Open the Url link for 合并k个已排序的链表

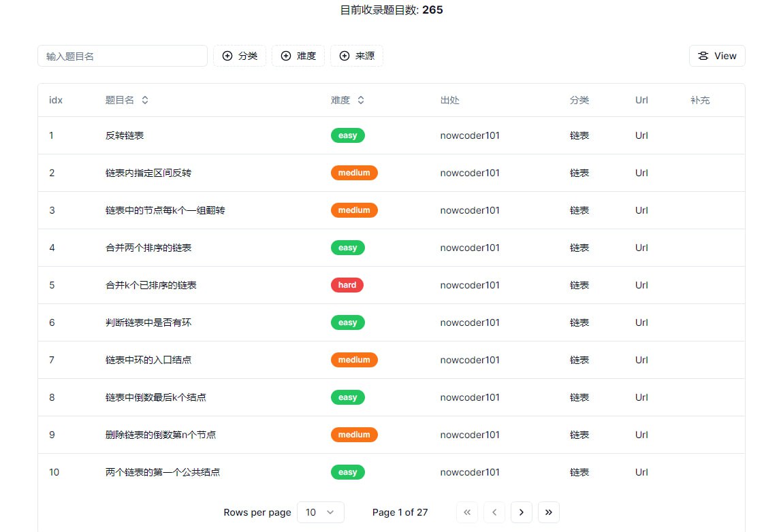tap(641, 285)
